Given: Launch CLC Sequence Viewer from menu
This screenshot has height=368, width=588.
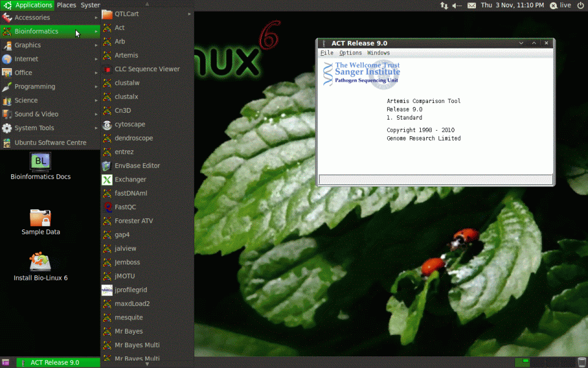Looking at the screenshot, I should tap(147, 69).
